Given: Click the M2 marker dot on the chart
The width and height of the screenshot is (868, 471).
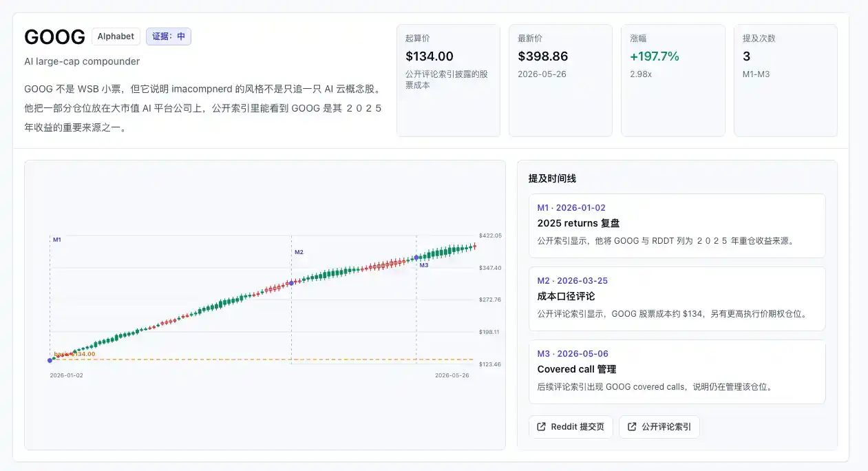Looking at the screenshot, I should (291, 282).
